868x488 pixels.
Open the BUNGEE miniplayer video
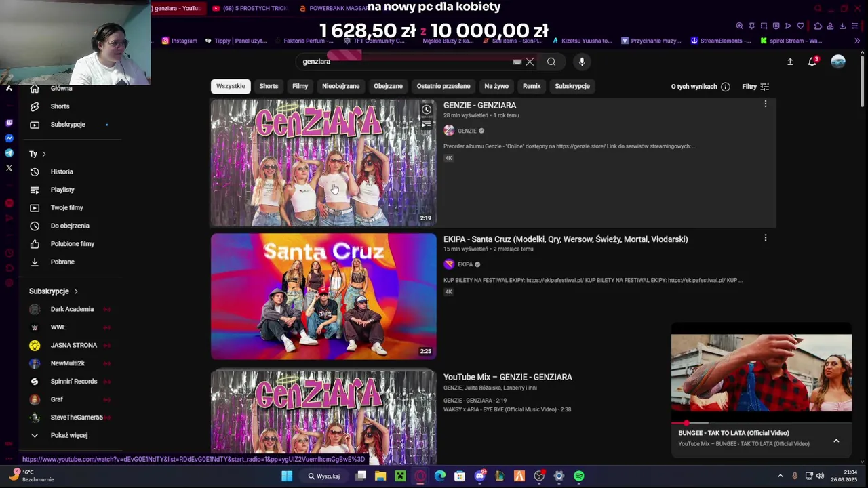point(761,373)
